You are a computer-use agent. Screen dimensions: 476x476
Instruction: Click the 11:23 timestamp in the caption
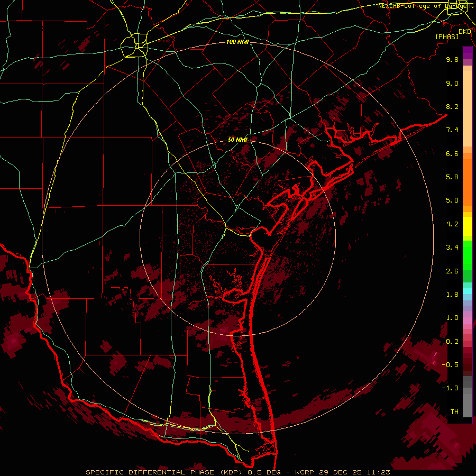379,472
